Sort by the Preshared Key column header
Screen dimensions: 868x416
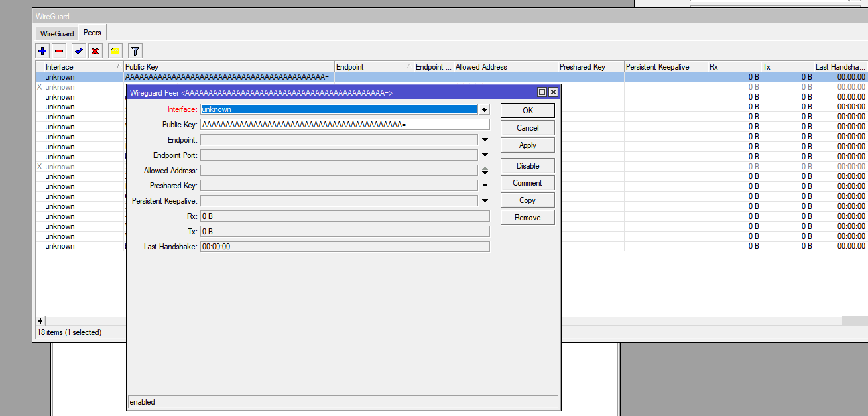[591, 67]
